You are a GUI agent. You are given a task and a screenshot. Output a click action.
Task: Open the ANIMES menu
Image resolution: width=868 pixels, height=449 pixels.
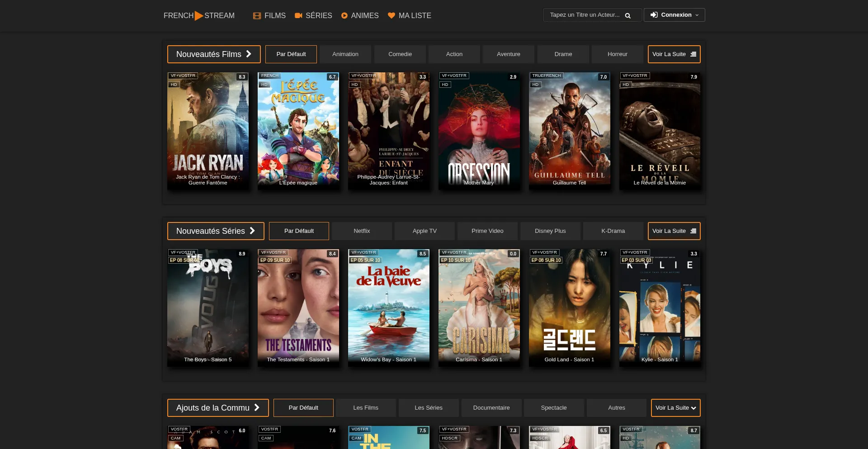tap(360, 15)
